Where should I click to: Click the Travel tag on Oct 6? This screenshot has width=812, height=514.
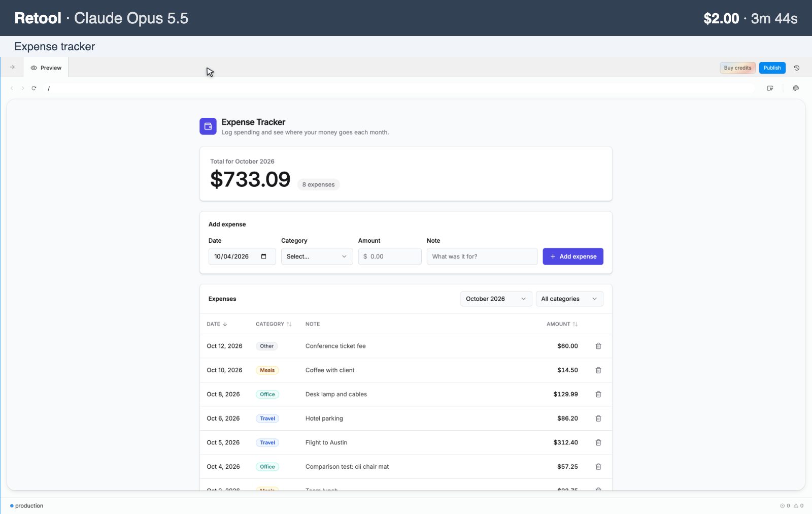[x=267, y=419]
